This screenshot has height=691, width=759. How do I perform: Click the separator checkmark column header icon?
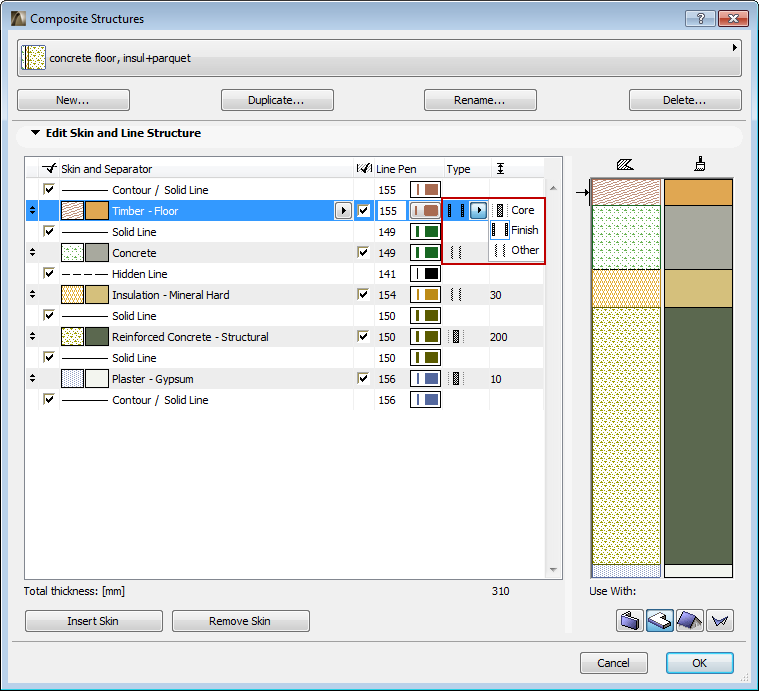pyautogui.click(x=49, y=168)
